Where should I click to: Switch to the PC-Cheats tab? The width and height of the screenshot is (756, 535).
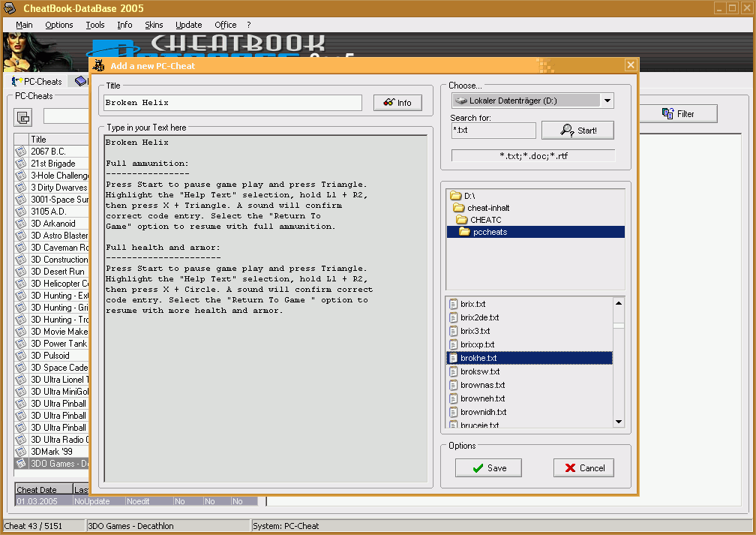(37, 81)
